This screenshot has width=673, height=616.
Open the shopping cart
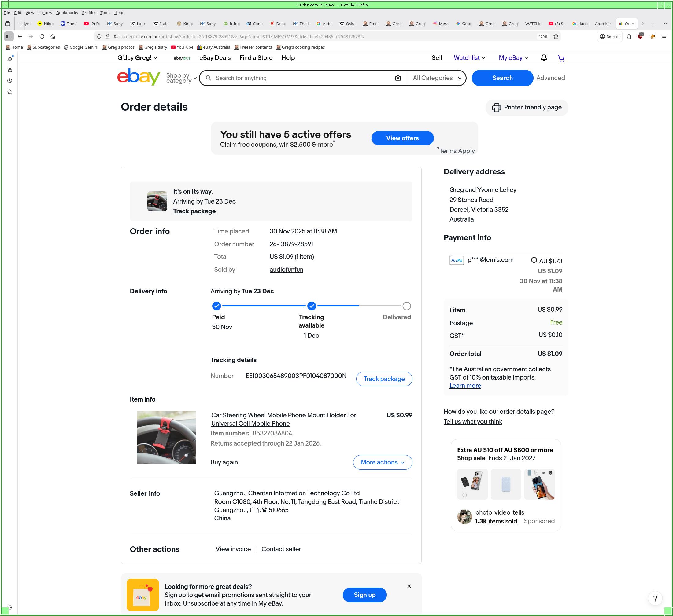click(x=561, y=58)
